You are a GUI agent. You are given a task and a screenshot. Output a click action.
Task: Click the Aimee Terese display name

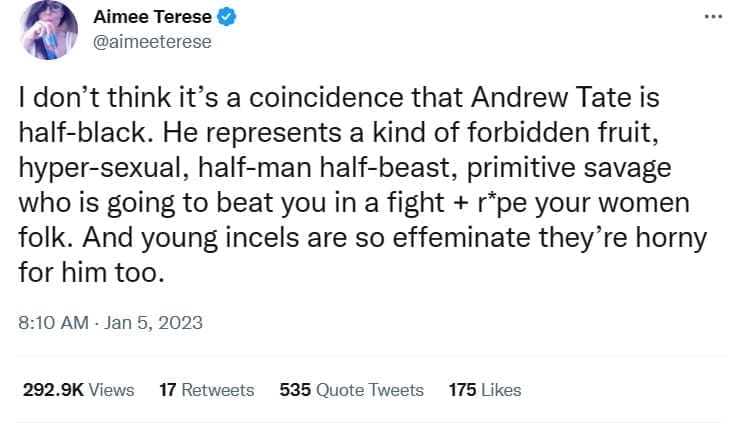click(152, 18)
